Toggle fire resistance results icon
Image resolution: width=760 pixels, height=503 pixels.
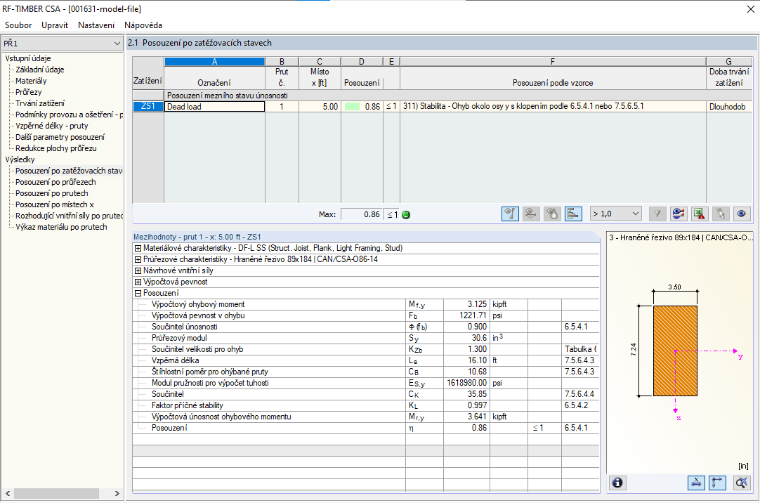coord(552,214)
